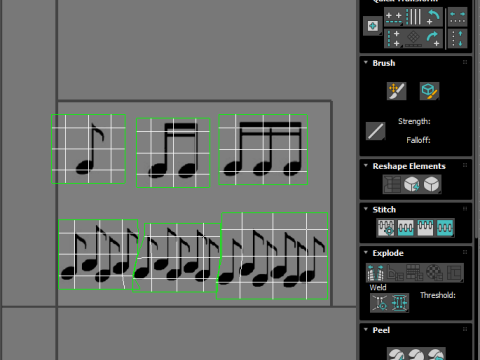The height and width of the screenshot is (360, 480).
Task: Click Stitch to Target icon
Action: pos(386,228)
